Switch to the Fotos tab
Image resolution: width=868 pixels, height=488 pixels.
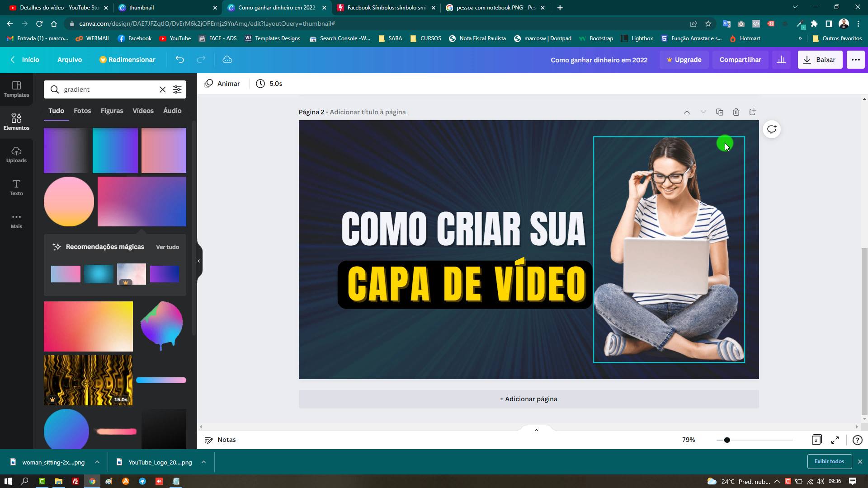click(x=82, y=111)
